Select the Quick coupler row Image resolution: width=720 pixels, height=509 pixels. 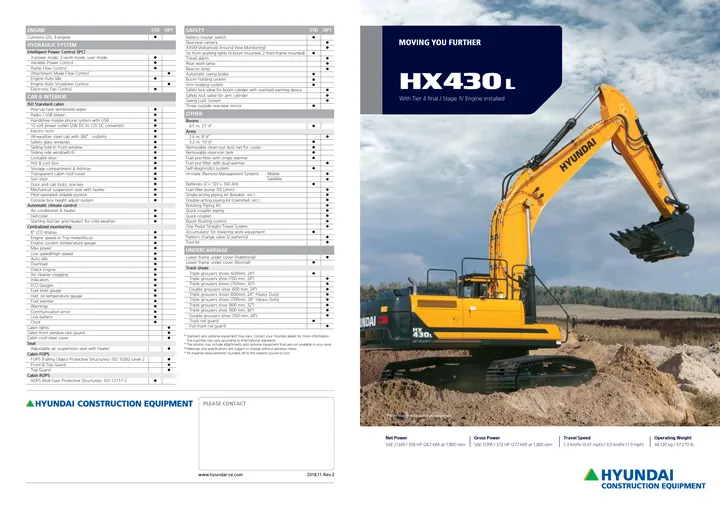click(x=259, y=216)
